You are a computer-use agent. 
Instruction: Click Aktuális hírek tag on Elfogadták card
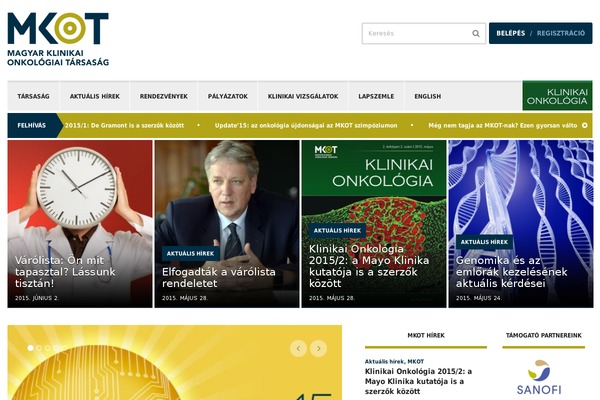coord(190,253)
